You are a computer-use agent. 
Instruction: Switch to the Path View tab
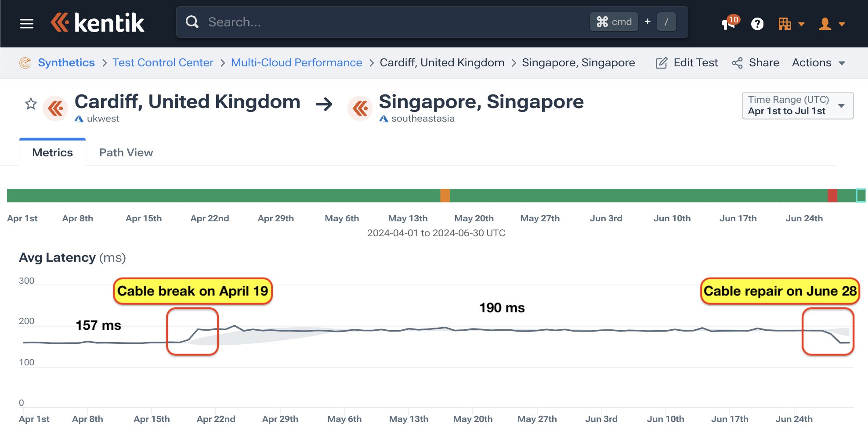(126, 152)
